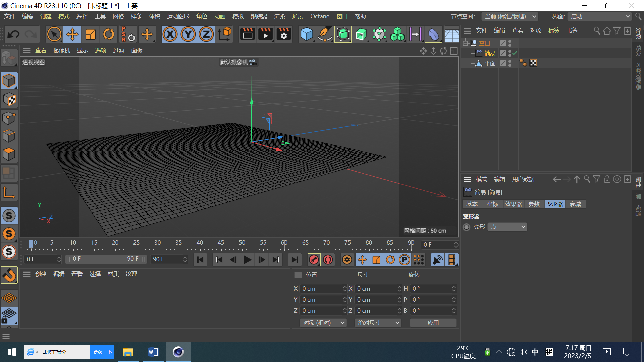Open the viewport 摄像机 menu
The width and height of the screenshot is (644, 362).
point(62,50)
